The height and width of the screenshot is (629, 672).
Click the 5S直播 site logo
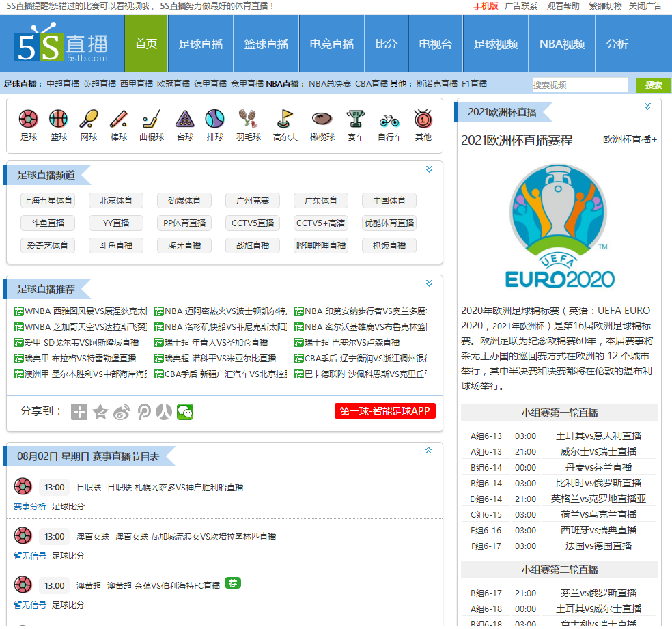coord(60,44)
